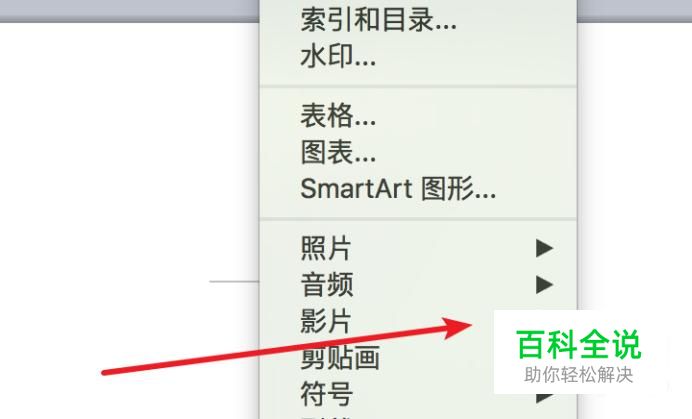Click the 助你轻松解决 caption text

click(579, 375)
